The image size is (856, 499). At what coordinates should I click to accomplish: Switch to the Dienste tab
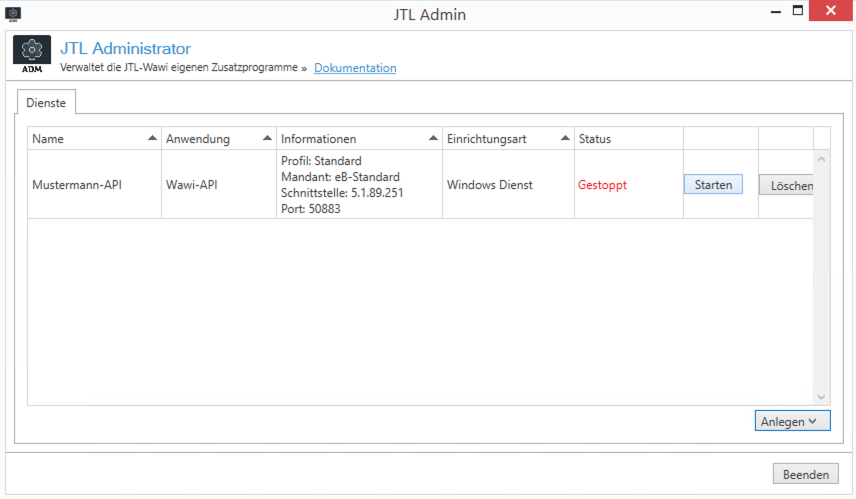44,101
